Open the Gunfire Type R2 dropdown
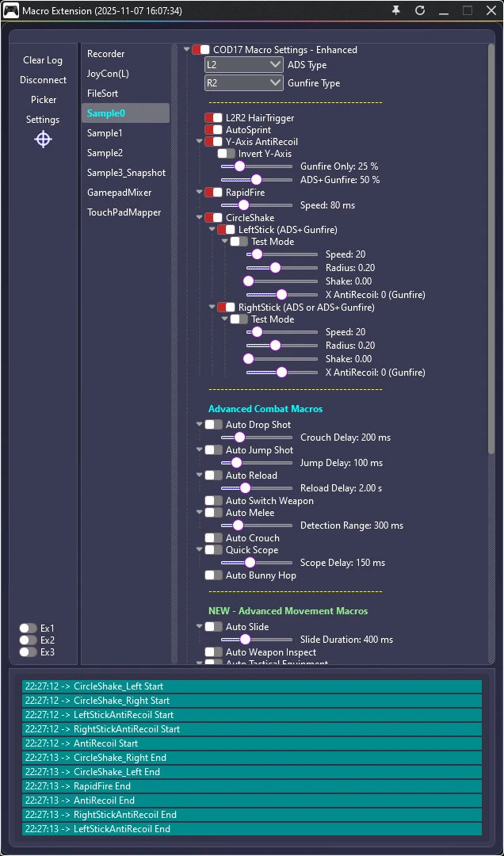 click(x=243, y=83)
